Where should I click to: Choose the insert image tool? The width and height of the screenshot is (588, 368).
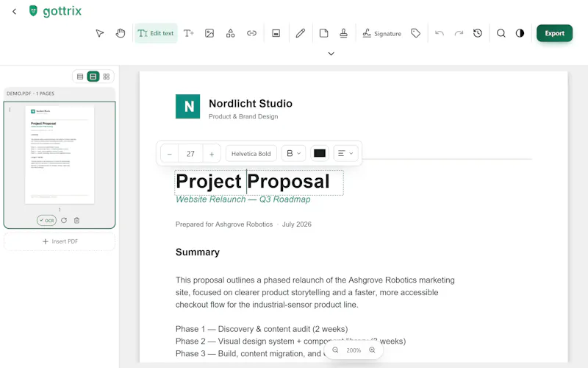click(x=209, y=33)
